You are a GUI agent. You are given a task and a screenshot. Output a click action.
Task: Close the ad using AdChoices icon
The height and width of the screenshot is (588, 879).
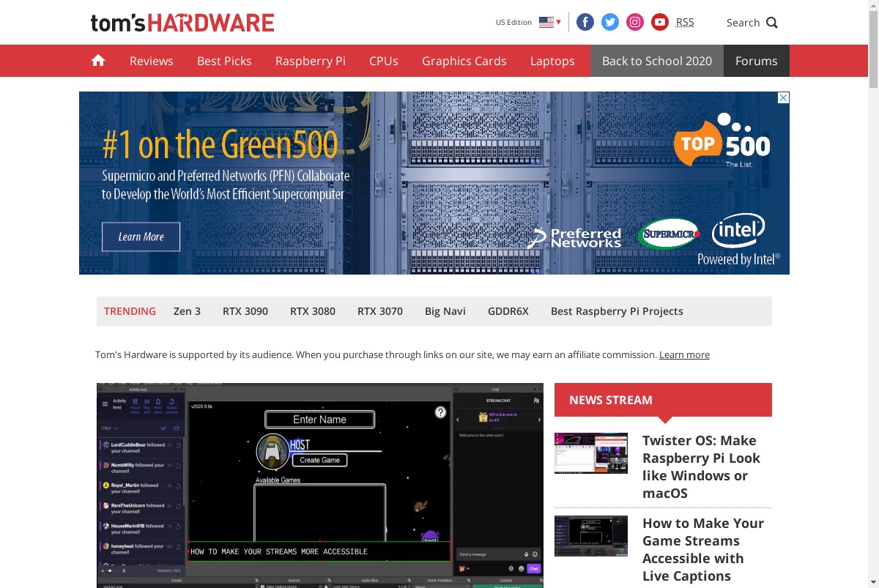(783, 98)
